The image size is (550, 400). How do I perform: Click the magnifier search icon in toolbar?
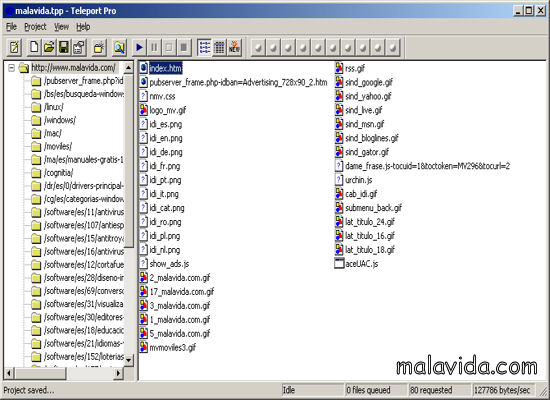tap(119, 47)
